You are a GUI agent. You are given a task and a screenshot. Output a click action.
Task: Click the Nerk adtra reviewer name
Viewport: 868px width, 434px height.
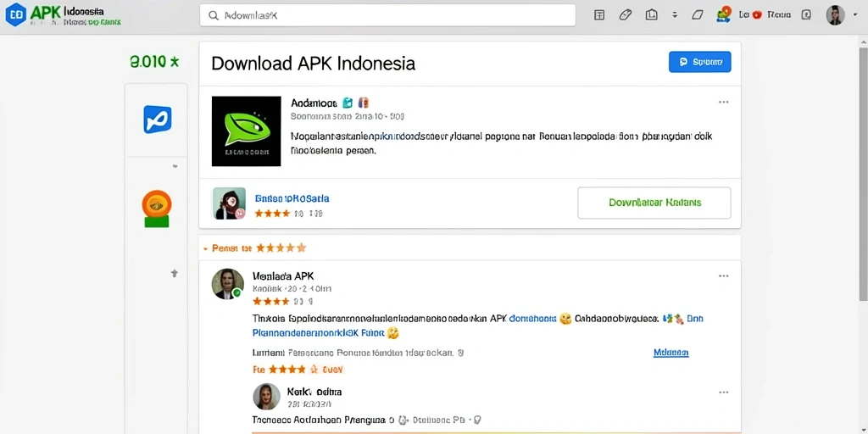(314, 392)
